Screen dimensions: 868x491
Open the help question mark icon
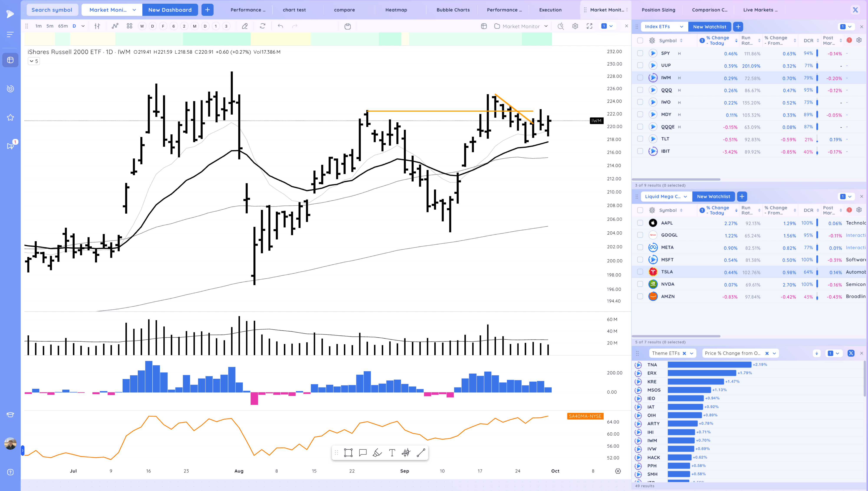pos(10,472)
